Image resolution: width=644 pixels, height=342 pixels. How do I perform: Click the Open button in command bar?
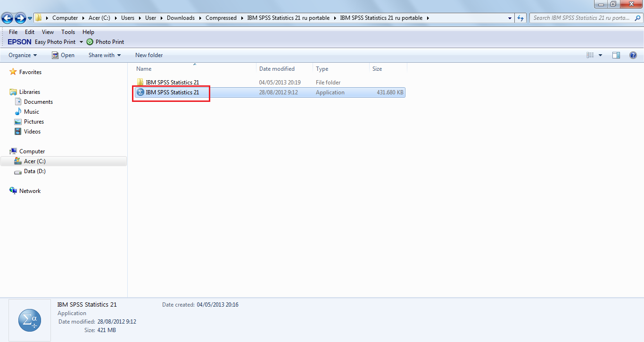pos(63,55)
